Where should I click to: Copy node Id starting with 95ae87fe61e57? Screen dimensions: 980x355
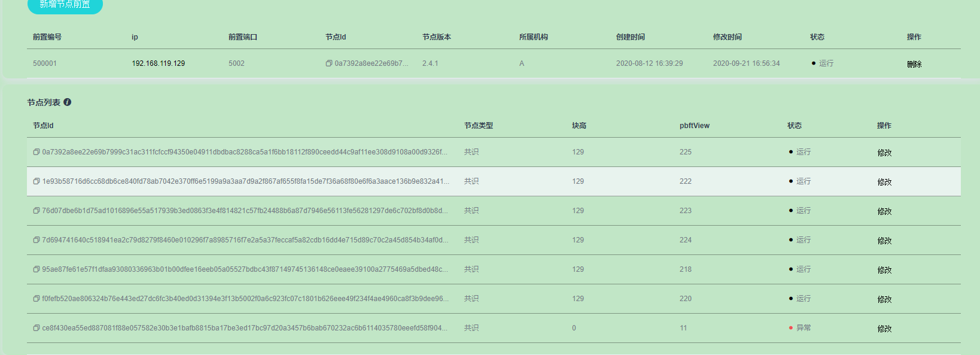(x=36, y=269)
